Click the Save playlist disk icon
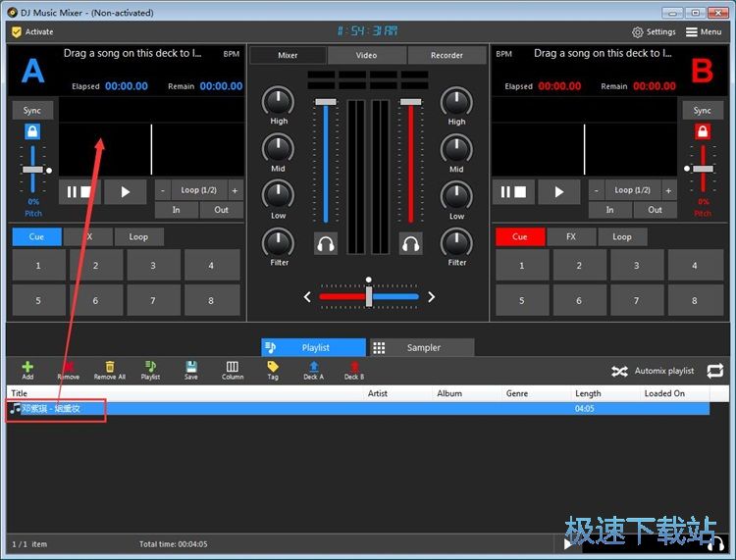This screenshot has height=560, width=736. pos(191,367)
